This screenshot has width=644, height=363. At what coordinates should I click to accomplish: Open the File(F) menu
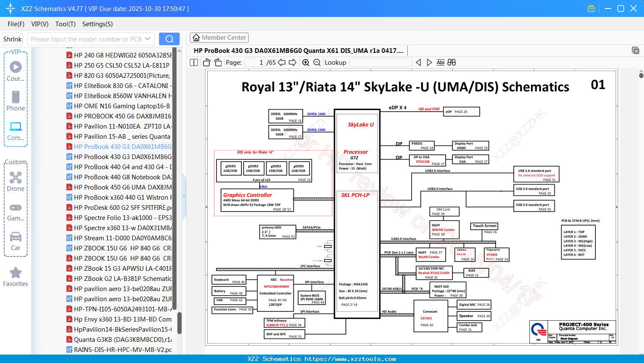pos(16,24)
